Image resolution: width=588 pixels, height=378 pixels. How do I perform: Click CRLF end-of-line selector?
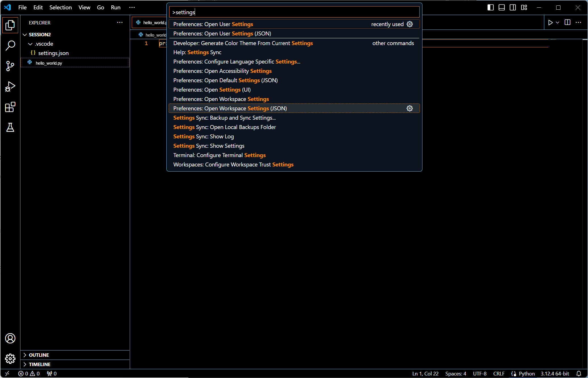(499, 373)
